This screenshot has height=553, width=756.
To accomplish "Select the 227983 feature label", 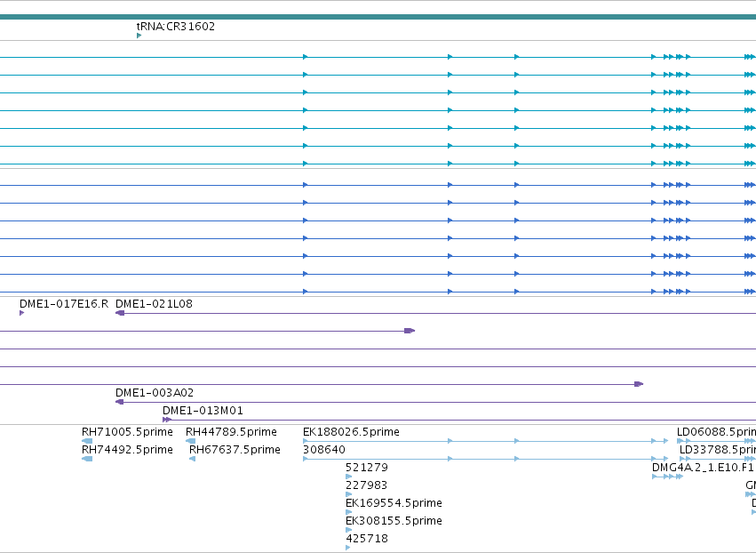I will click(366, 485).
